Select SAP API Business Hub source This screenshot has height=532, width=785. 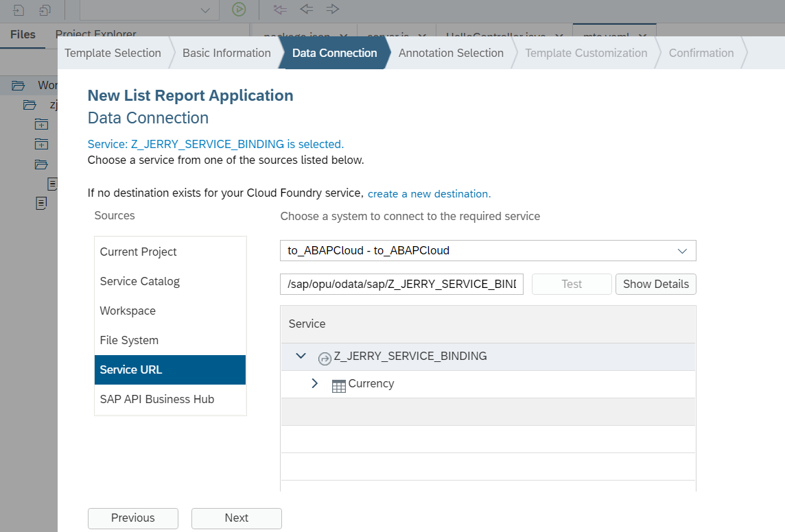click(x=170, y=400)
